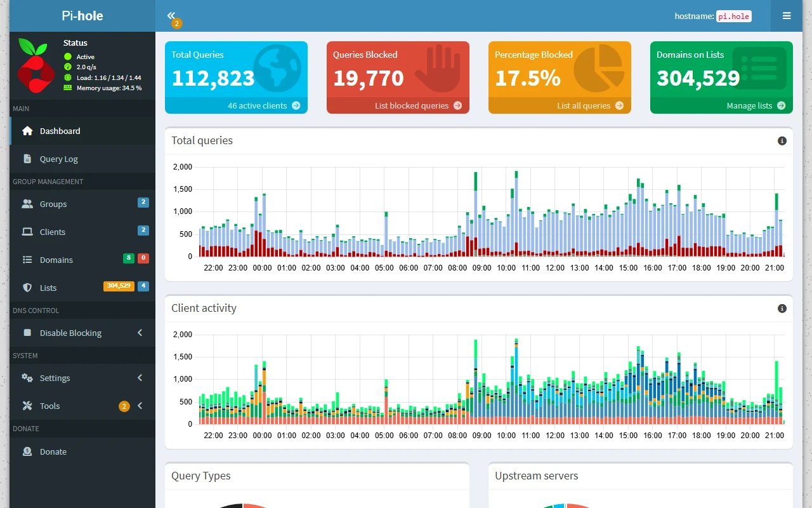Screen dimensions: 812x508
Task: Click the Pi-hole title header link
Action: pyautogui.click(x=82, y=16)
